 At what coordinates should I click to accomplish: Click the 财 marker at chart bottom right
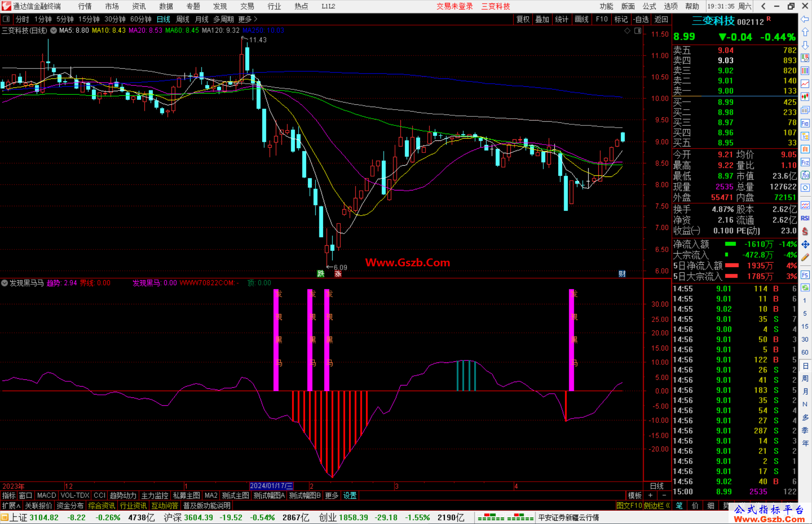click(x=622, y=274)
